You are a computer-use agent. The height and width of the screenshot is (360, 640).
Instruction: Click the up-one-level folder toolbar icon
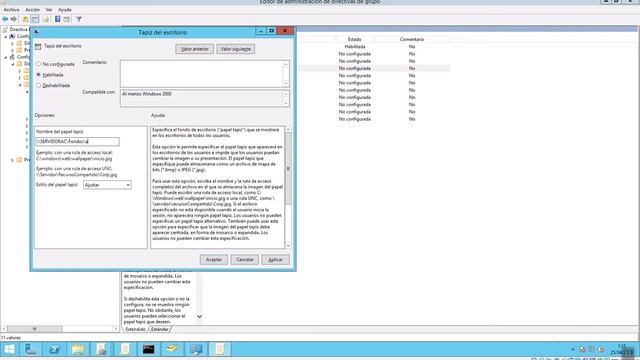(26, 19)
